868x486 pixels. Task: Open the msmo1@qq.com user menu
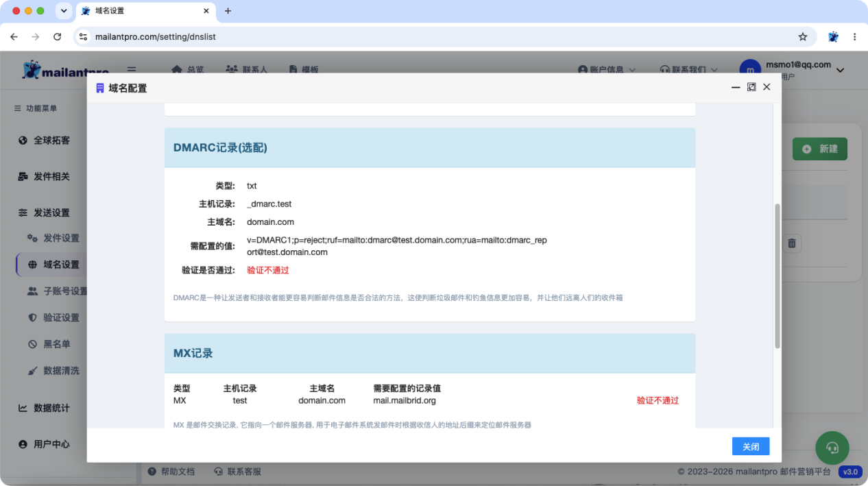792,69
